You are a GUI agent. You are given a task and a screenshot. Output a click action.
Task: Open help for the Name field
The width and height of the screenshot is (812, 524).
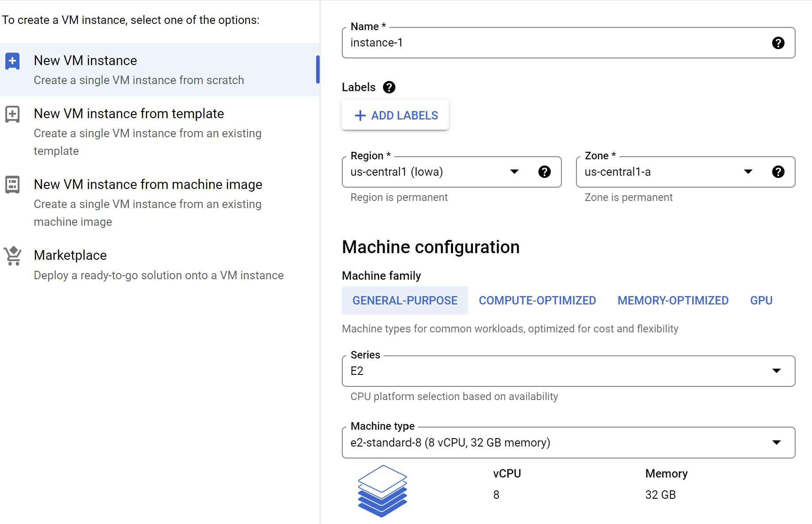pyautogui.click(x=778, y=43)
